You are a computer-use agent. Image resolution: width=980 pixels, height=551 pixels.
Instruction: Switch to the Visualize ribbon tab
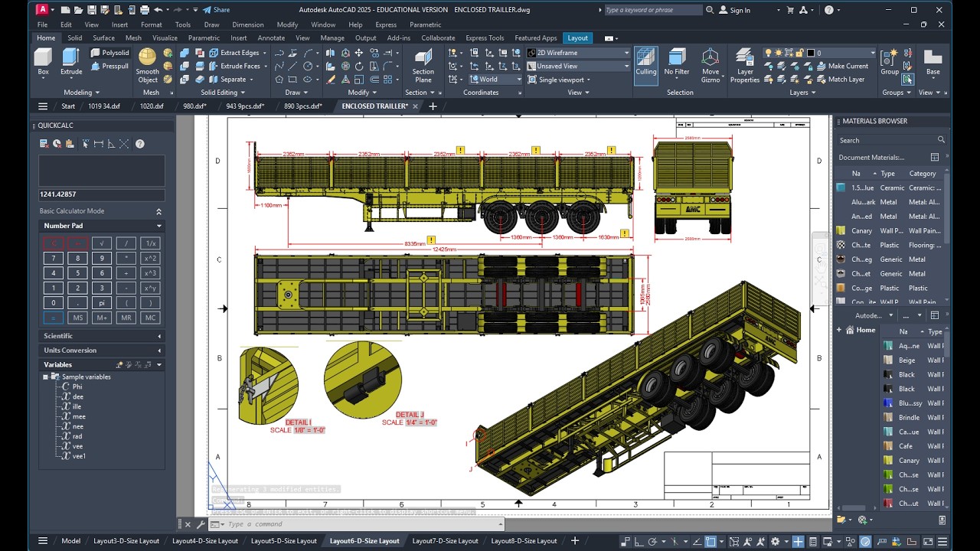(x=165, y=37)
